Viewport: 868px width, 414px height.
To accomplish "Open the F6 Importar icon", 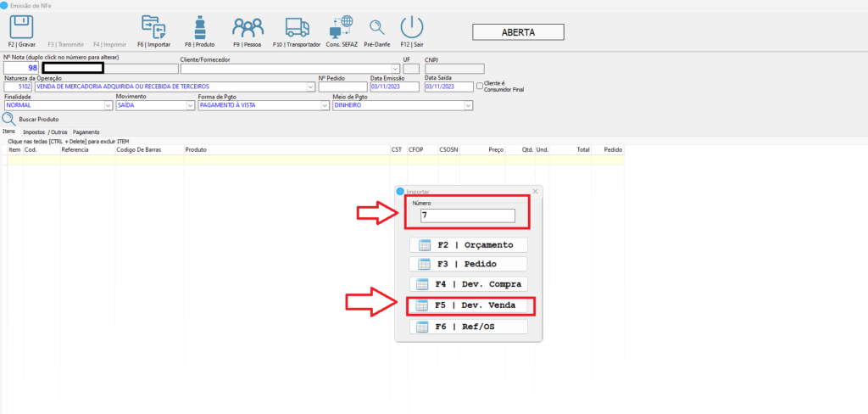I will point(153,26).
